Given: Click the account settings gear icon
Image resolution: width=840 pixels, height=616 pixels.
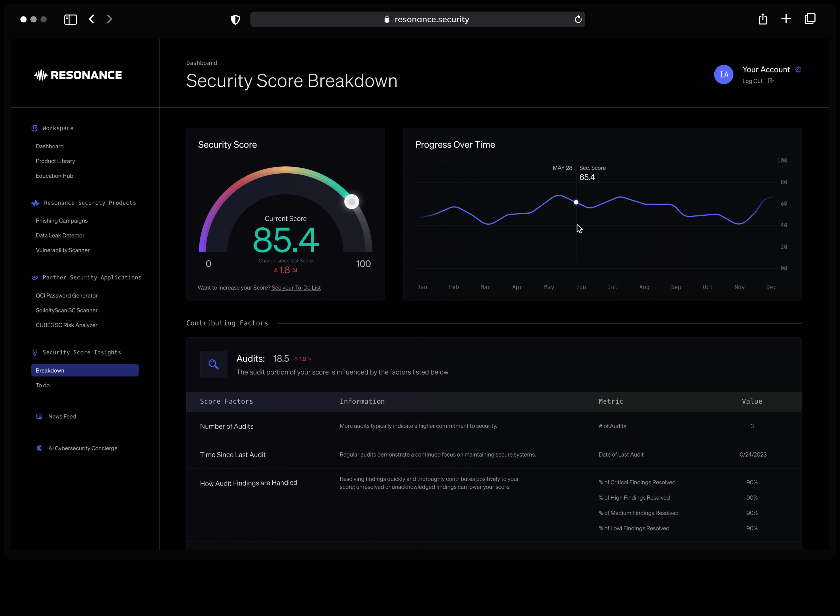Looking at the screenshot, I should click(798, 69).
